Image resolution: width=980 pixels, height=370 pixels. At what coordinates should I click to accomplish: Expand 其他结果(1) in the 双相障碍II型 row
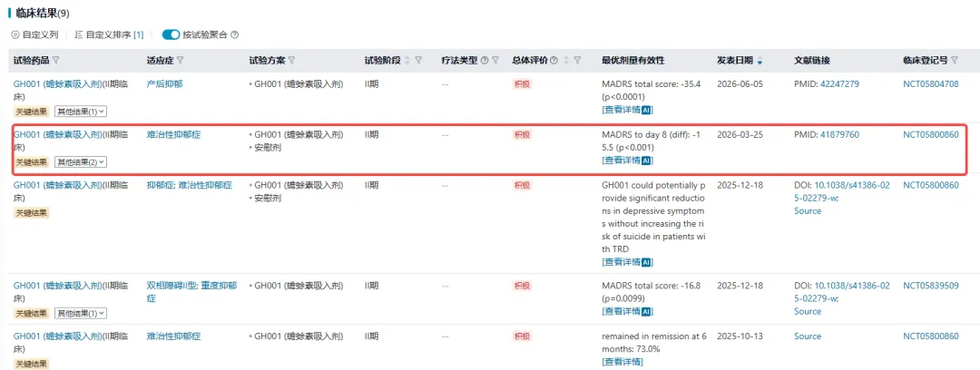[81, 313]
